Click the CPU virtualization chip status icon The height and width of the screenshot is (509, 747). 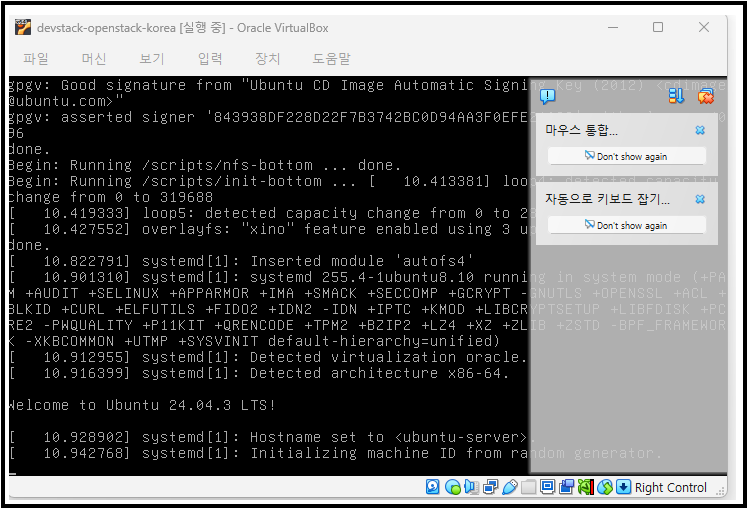click(585, 487)
